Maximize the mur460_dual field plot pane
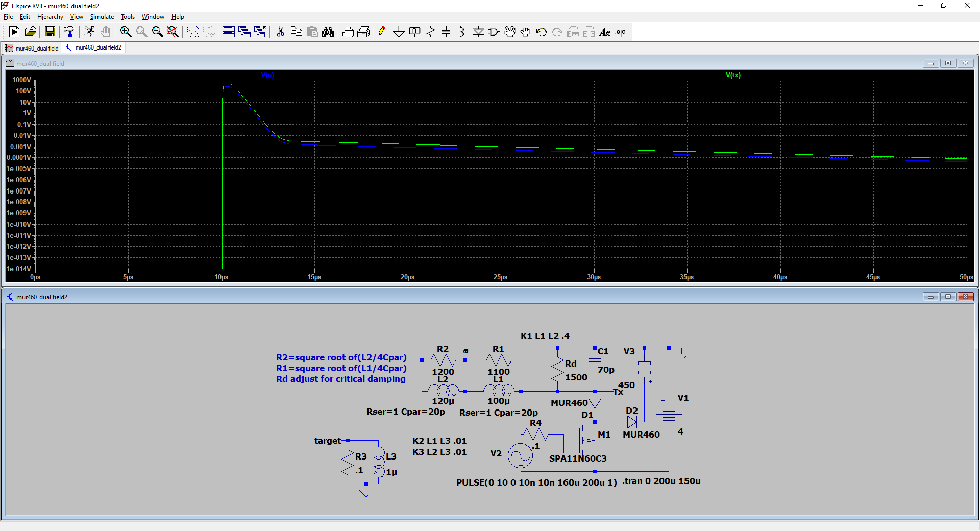Viewport: 980px width, 531px height. [x=948, y=63]
